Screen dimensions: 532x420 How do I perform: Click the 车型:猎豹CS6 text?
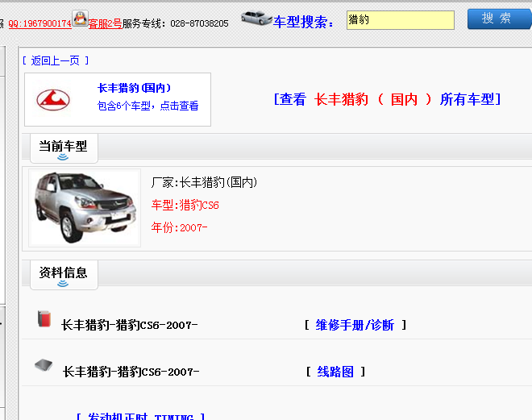[x=185, y=205]
